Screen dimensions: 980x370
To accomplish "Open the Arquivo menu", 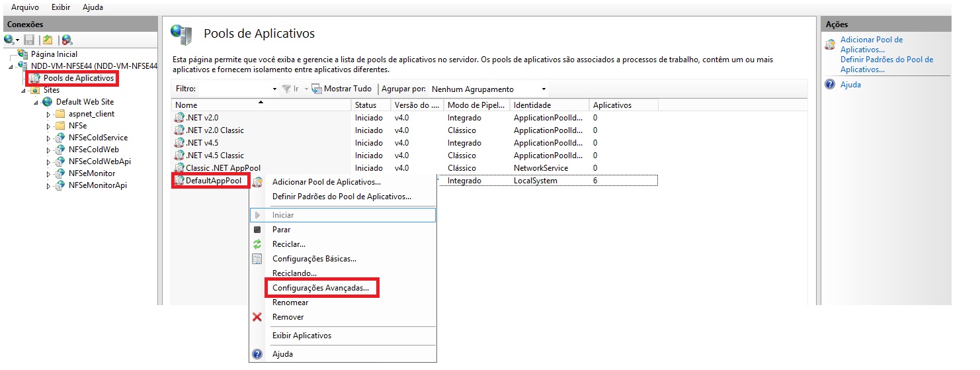I will click(25, 7).
